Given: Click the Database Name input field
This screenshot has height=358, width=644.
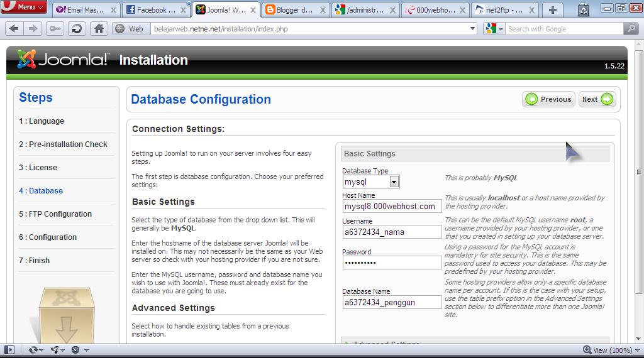Looking at the screenshot, I should [x=392, y=303].
